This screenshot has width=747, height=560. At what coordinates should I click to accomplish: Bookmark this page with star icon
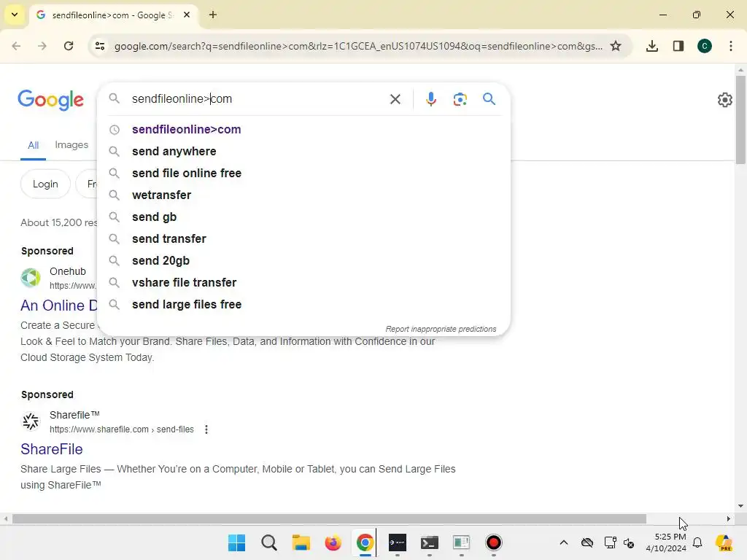pos(616,46)
